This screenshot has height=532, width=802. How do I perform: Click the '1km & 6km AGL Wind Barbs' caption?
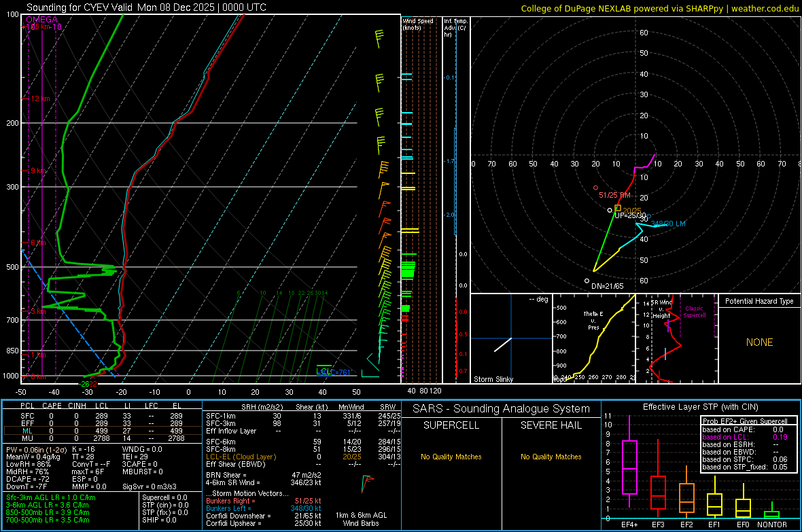tap(361, 519)
